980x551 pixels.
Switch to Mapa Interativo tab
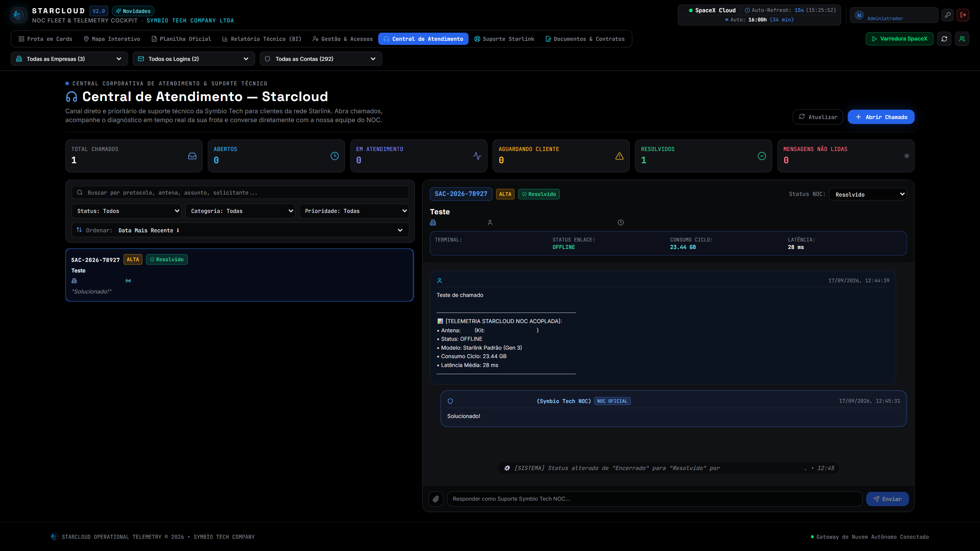(x=112, y=39)
